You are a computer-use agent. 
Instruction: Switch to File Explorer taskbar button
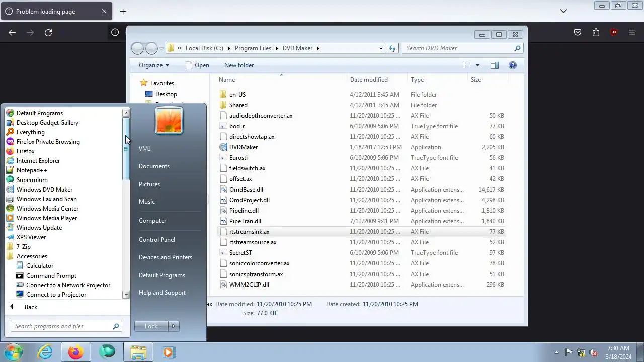click(x=138, y=352)
